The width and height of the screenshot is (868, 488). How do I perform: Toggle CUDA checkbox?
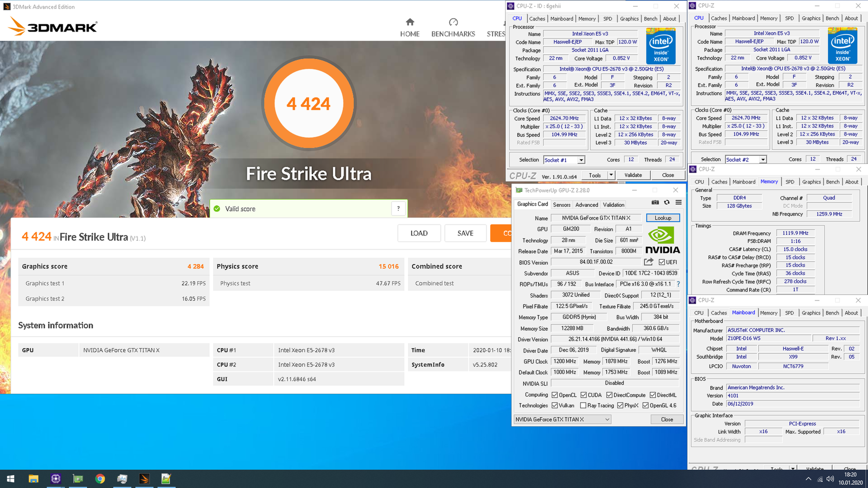[x=584, y=395]
